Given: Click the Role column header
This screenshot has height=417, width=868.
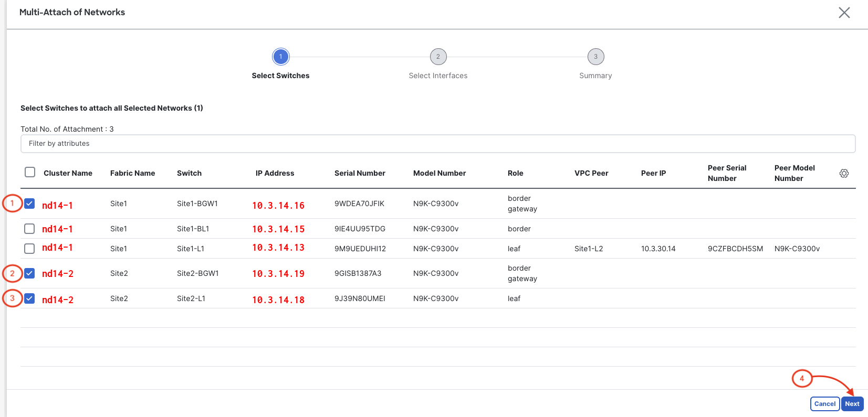Looking at the screenshot, I should [x=515, y=173].
